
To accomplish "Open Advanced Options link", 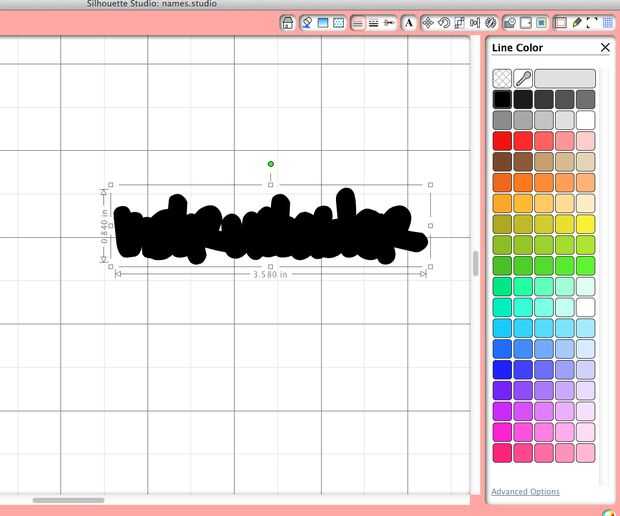I will point(525,491).
